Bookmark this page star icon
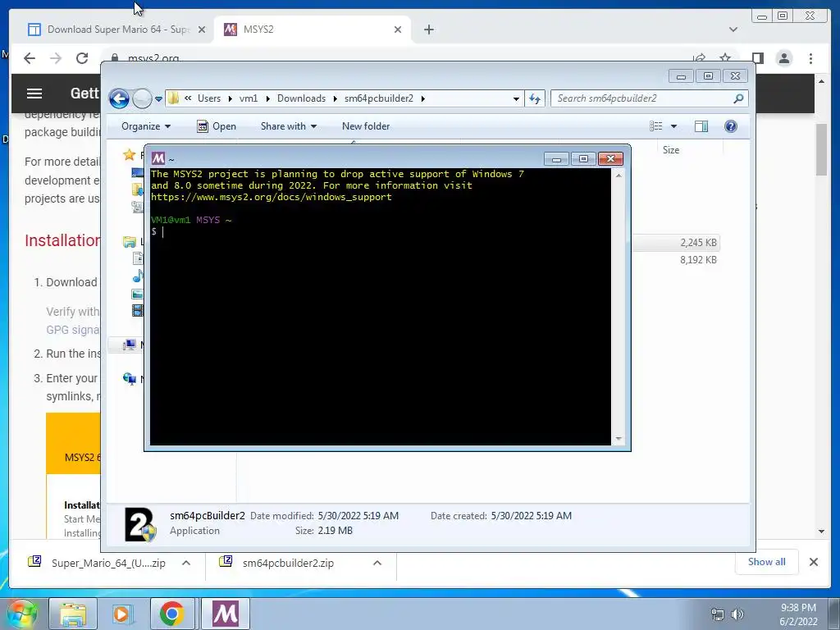This screenshot has width=840, height=630. click(x=725, y=57)
